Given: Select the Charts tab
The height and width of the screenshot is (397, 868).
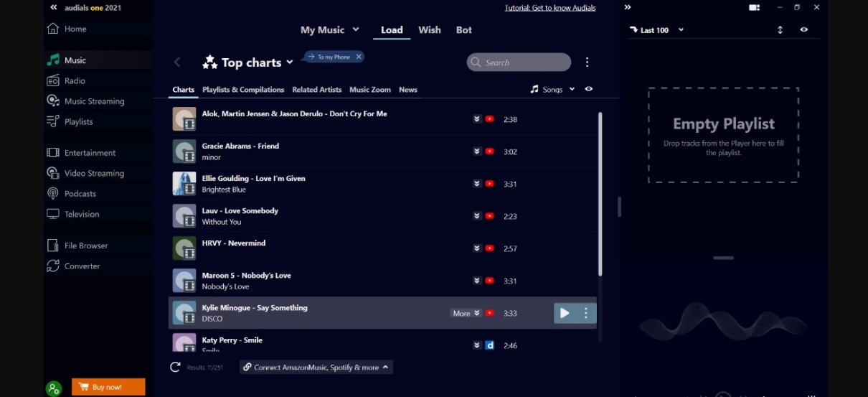Looking at the screenshot, I should click(184, 90).
